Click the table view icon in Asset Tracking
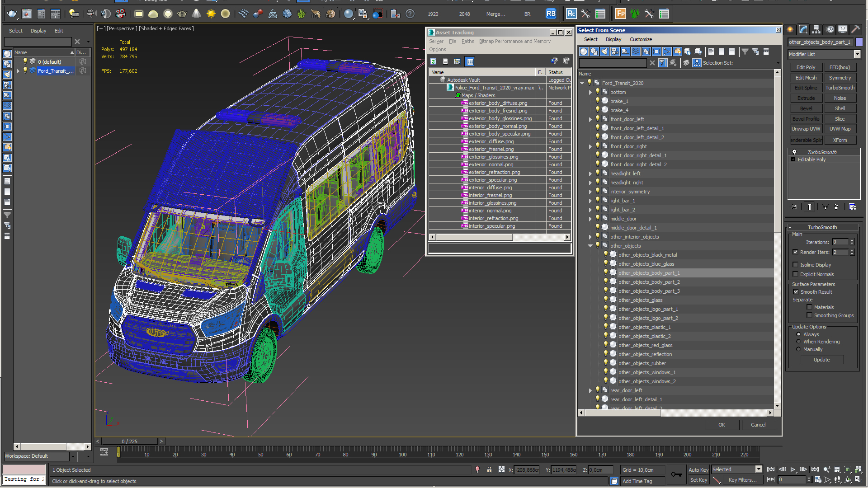 click(x=470, y=61)
